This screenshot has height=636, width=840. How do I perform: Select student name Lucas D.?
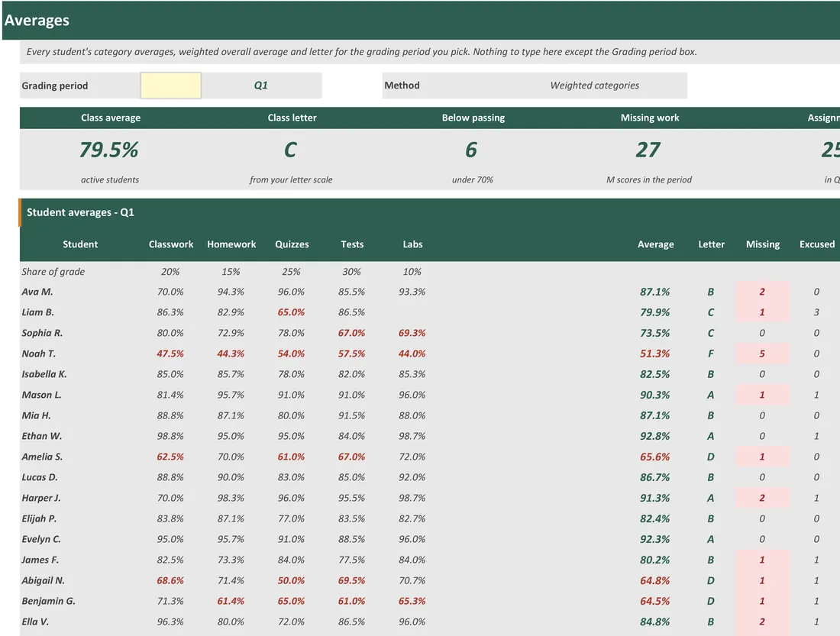[39, 477]
